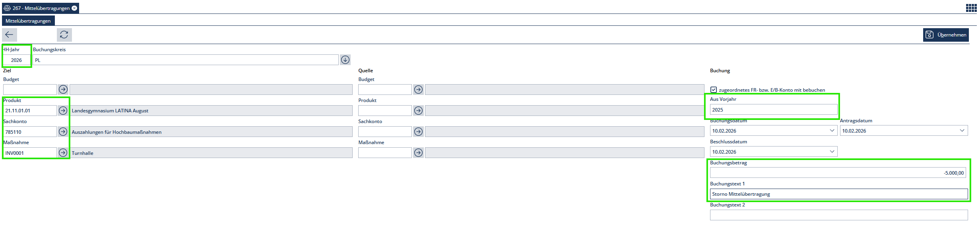This screenshot has width=980, height=241.
Task: Open lookup for Ziel Budget field
Action: (x=63, y=89)
